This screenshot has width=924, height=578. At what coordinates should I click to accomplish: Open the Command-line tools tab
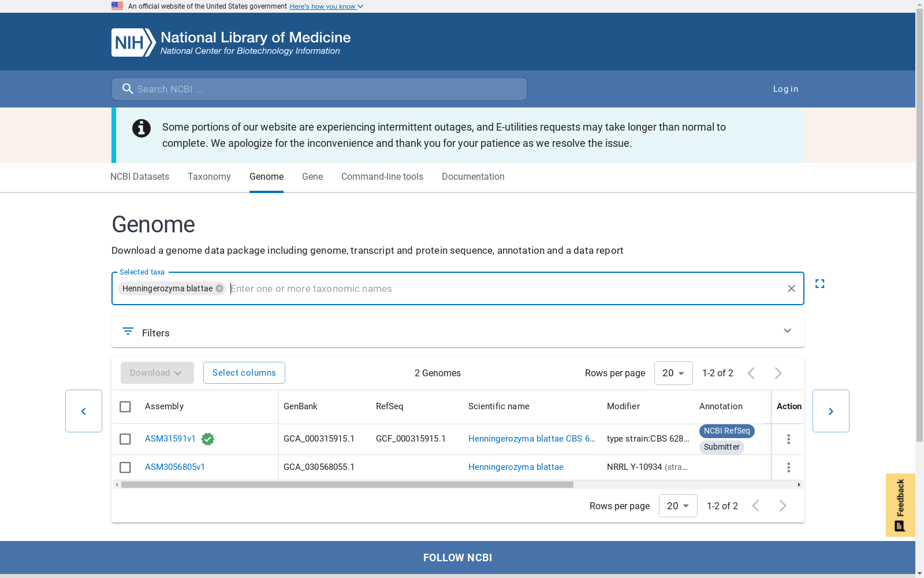click(382, 177)
